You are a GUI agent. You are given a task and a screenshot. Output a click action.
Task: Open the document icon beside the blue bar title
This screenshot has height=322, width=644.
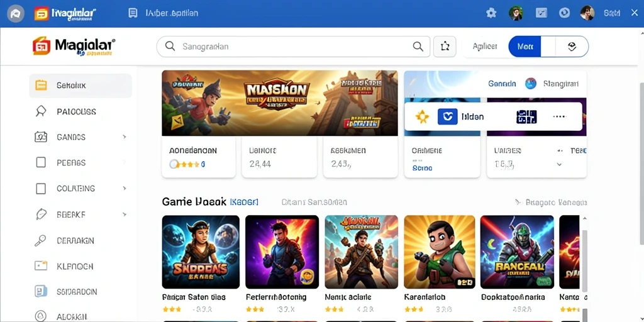(x=133, y=13)
